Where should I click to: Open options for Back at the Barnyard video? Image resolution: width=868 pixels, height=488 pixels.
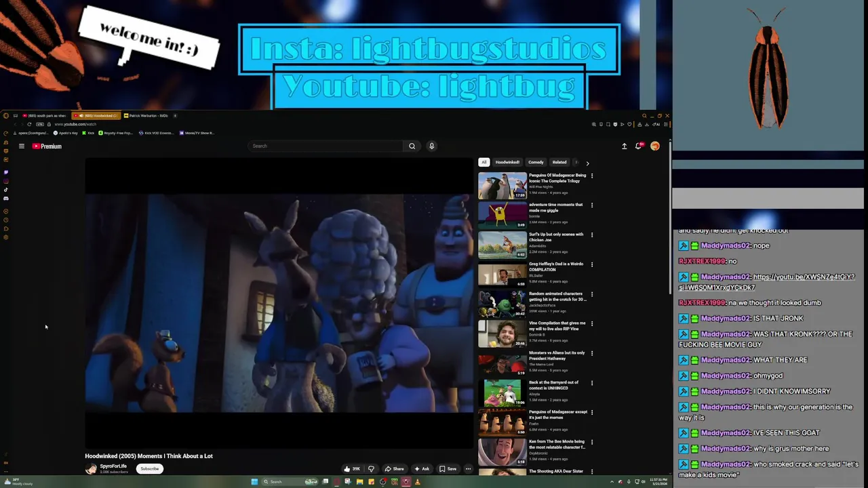point(592,383)
